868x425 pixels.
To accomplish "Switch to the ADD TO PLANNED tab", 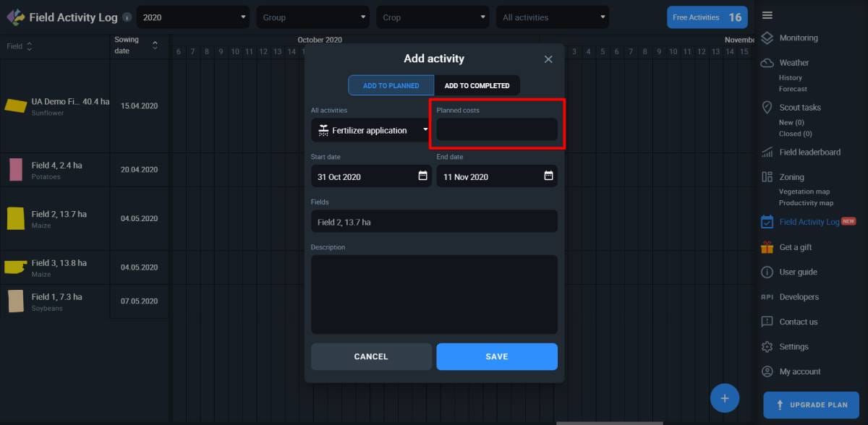I will (x=390, y=85).
